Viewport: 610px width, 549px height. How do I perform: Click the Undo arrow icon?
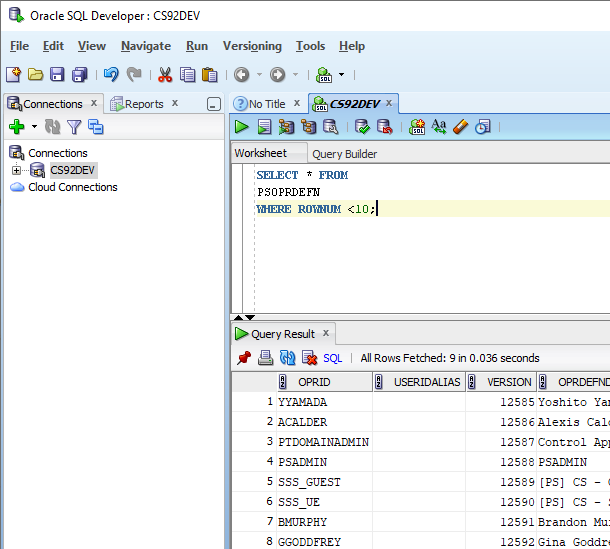click(111, 74)
